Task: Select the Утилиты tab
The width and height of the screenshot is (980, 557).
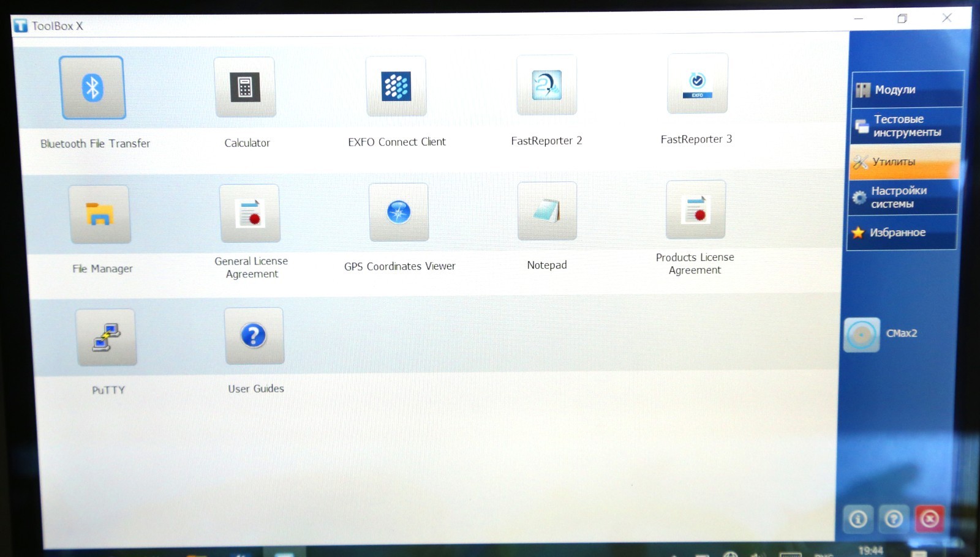Action: (905, 162)
